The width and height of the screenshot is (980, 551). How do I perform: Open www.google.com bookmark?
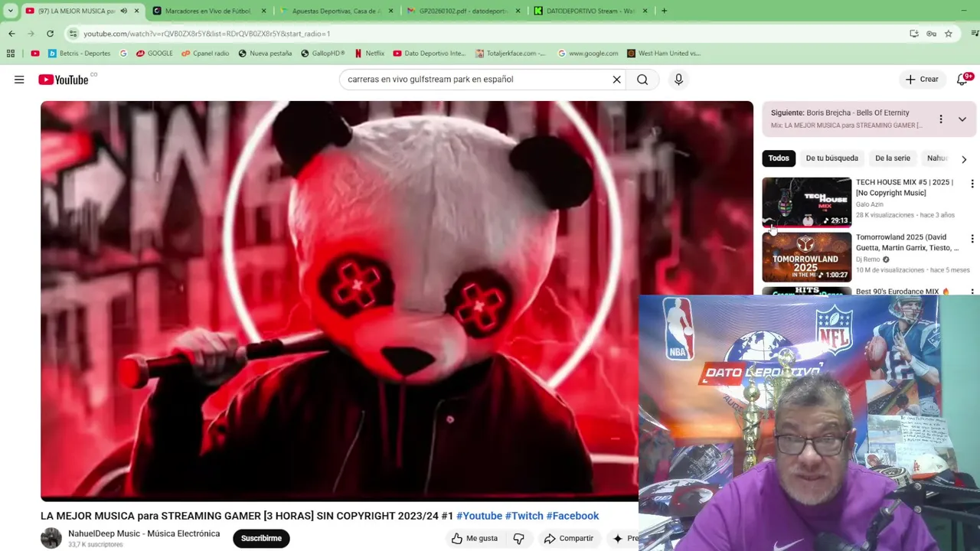coord(588,54)
